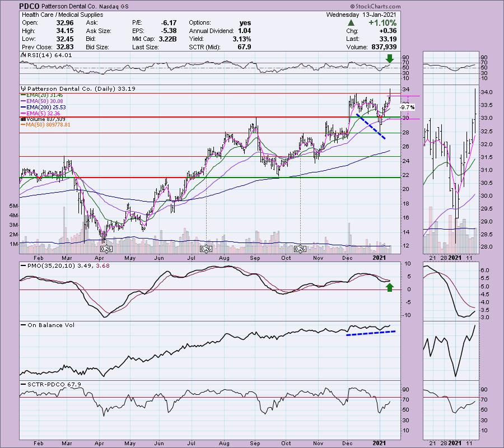The image size is (504, 448).
Task: Select the July 0.26 dividend marker
Action: tap(206, 249)
